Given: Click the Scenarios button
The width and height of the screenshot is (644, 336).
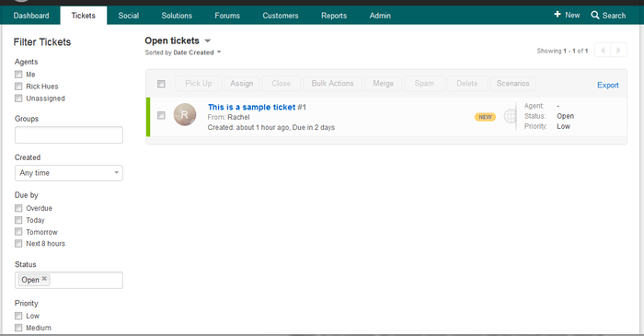Looking at the screenshot, I should pyautogui.click(x=513, y=84).
